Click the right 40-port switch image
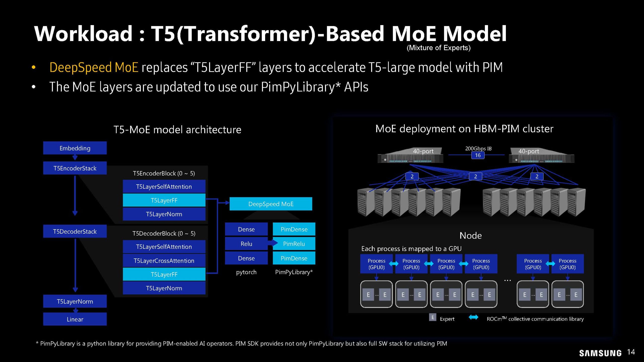The image size is (644, 362). point(541,156)
